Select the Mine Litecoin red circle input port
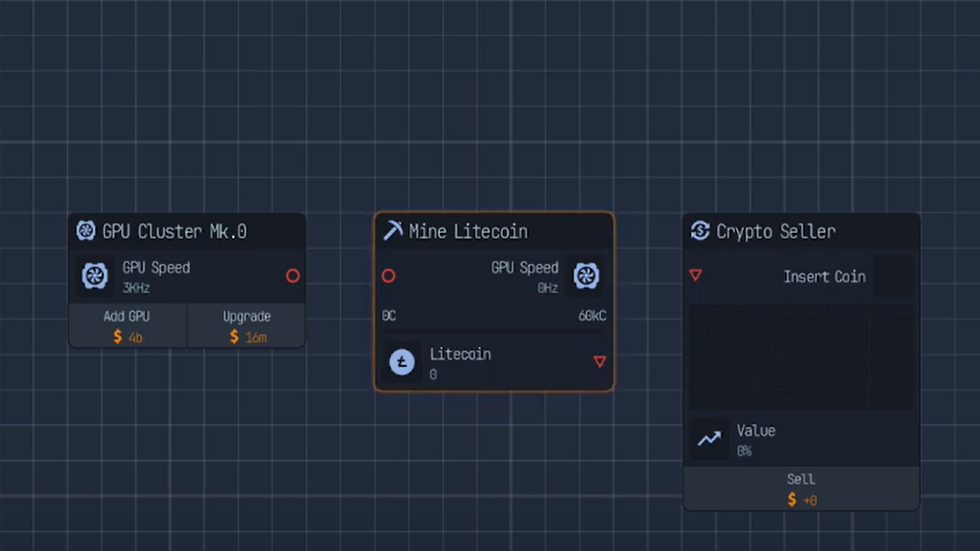 click(388, 275)
